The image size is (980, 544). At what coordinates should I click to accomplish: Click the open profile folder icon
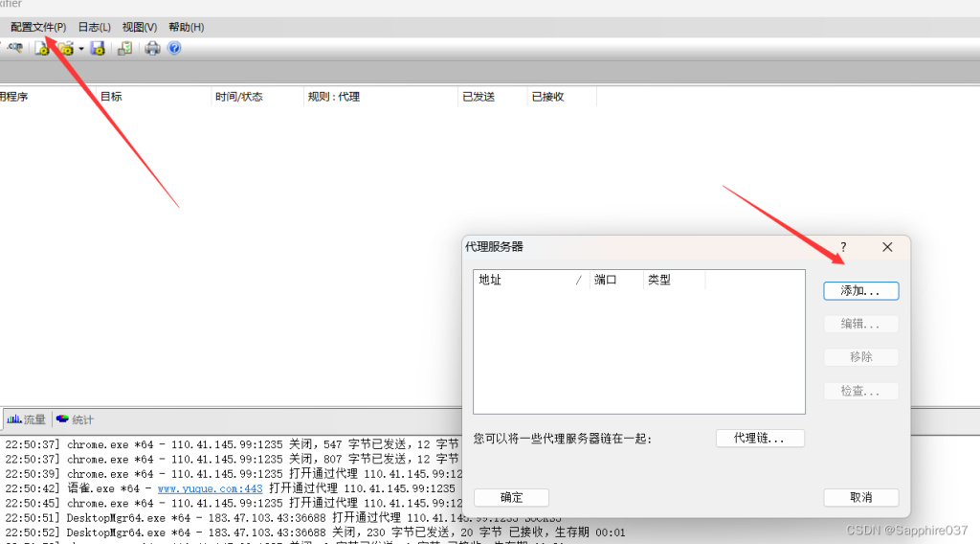[x=64, y=48]
